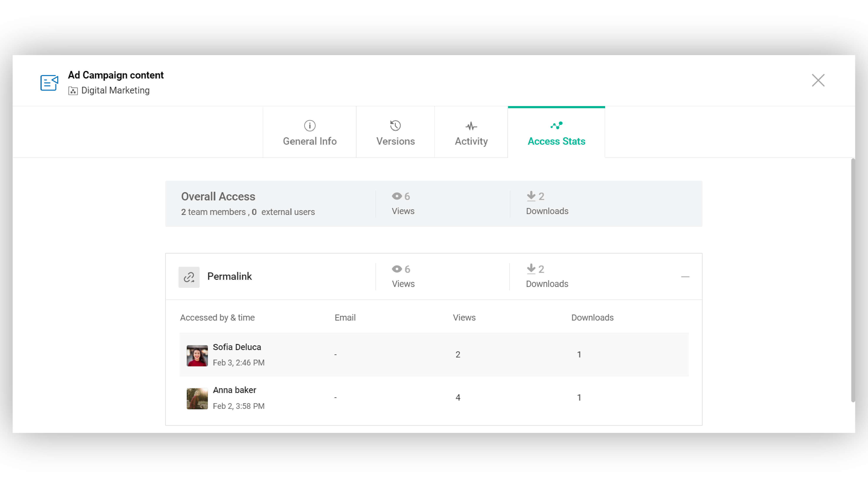Screen dimensions: 868x488
Task: Click the download arrow icon in Overall Access
Action: (531, 196)
